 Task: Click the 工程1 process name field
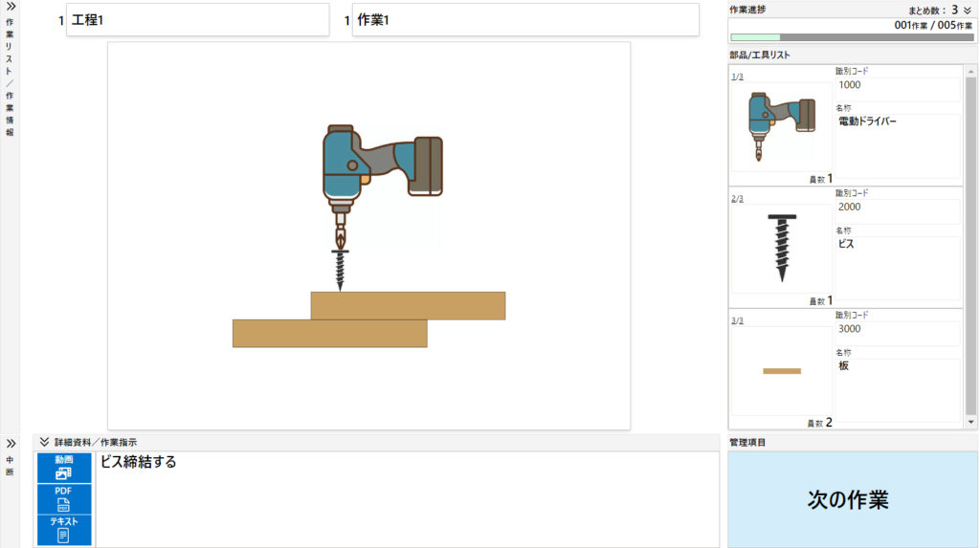tap(197, 20)
